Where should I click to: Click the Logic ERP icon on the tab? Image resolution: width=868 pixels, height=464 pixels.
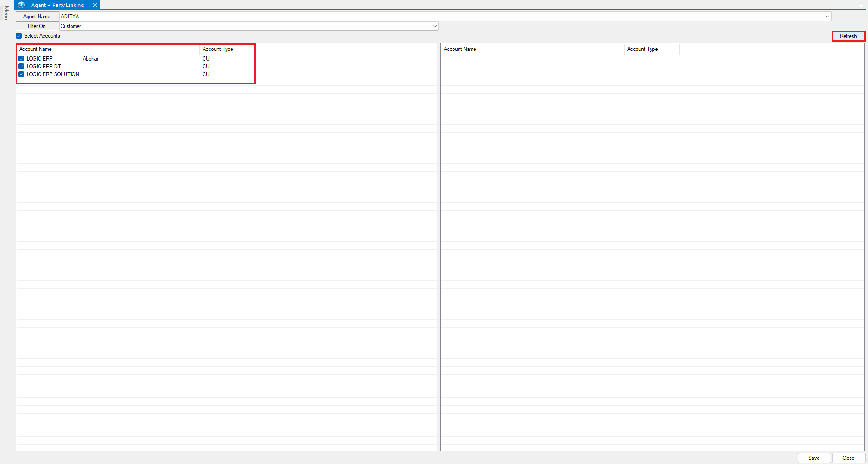tap(21, 5)
